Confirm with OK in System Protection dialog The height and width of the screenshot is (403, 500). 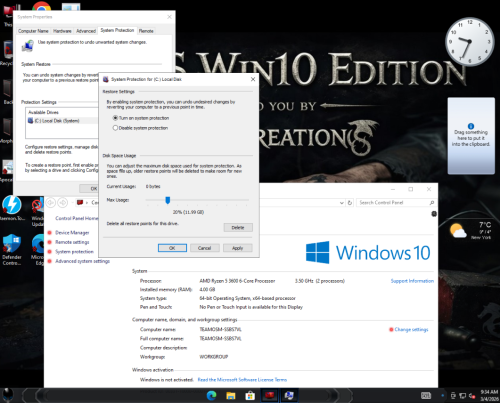[172, 248]
